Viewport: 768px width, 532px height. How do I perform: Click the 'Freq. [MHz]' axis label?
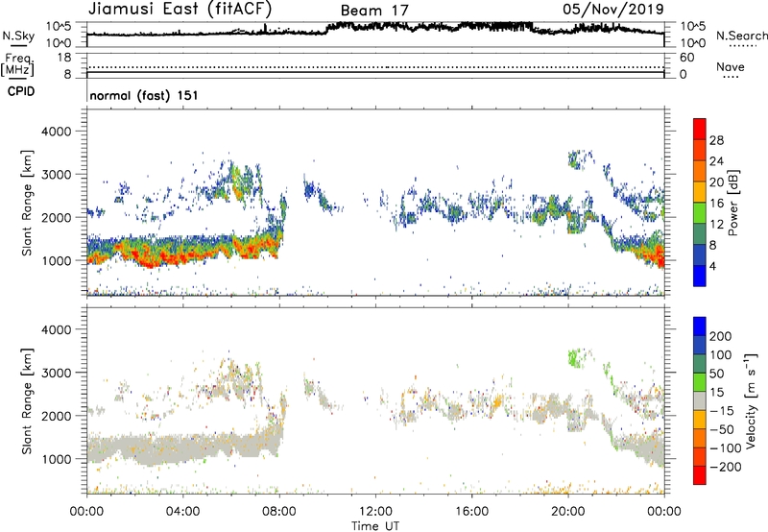(x=17, y=65)
